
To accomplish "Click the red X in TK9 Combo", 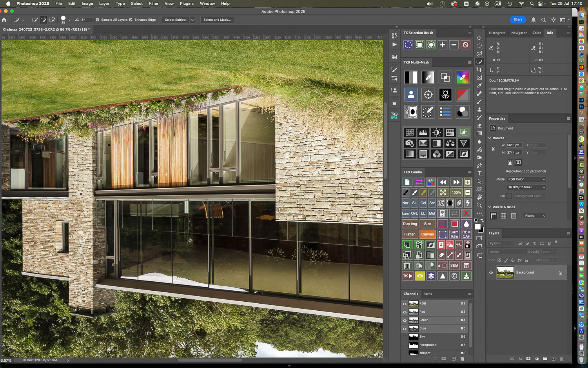I will pyautogui.click(x=466, y=213).
